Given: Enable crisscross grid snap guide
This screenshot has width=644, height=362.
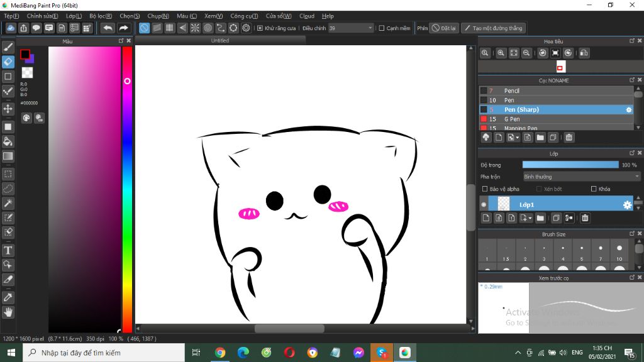Looking at the screenshot, I should [170, 28].
